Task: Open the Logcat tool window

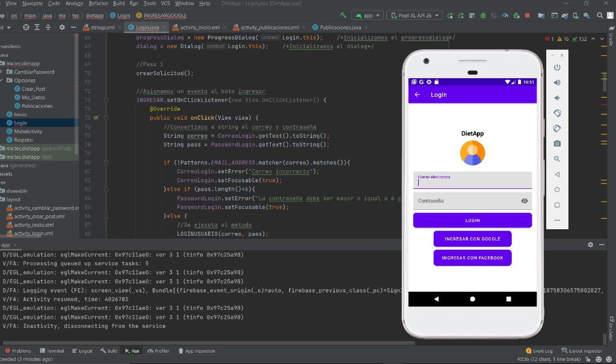Action: tap(82, 351)
